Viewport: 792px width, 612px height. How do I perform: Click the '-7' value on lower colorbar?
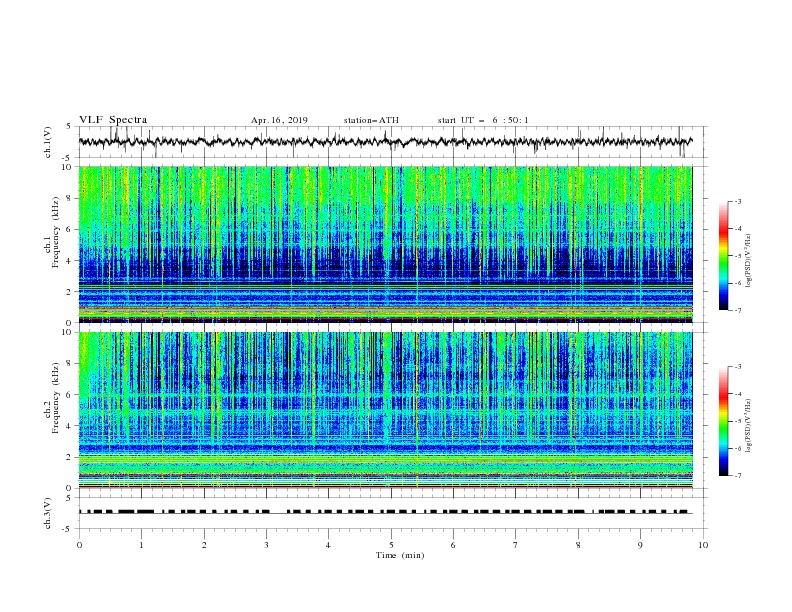click(x=737, y=475)
